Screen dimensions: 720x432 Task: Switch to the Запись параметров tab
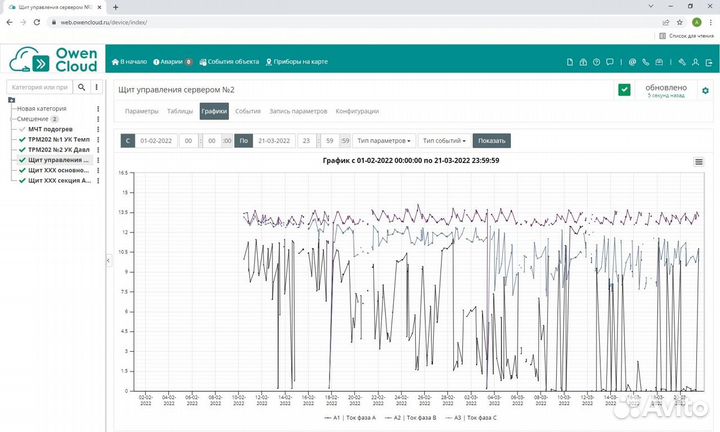(298, 111)
